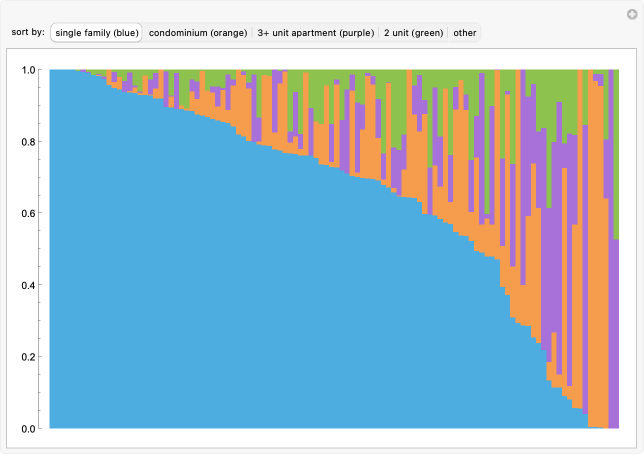Click the 'sort by:' label
The width and height of the screenshot is (644, 455).
pos(28,32)
